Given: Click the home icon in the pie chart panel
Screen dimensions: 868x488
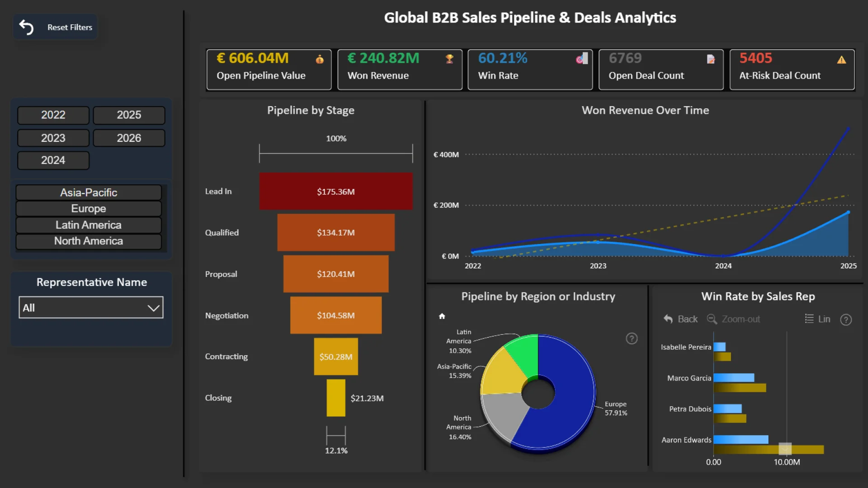Looking at the screenshot, I should [x=442, y=316].
